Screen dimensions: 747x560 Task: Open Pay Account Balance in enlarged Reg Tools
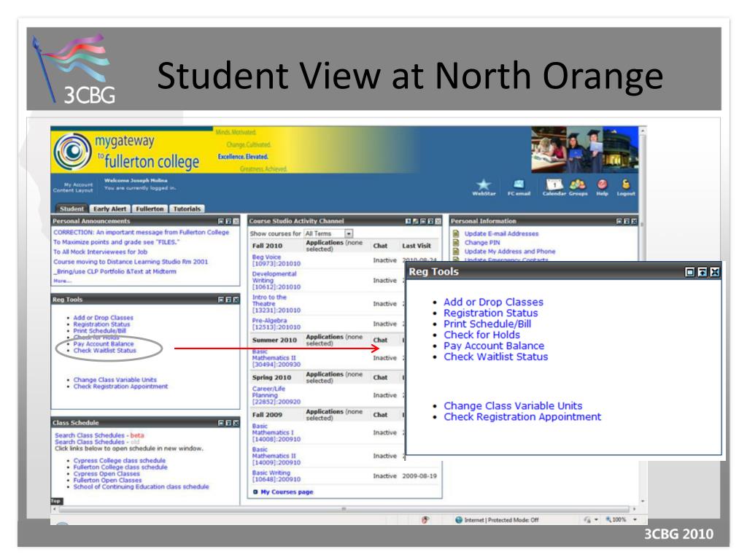494,346
